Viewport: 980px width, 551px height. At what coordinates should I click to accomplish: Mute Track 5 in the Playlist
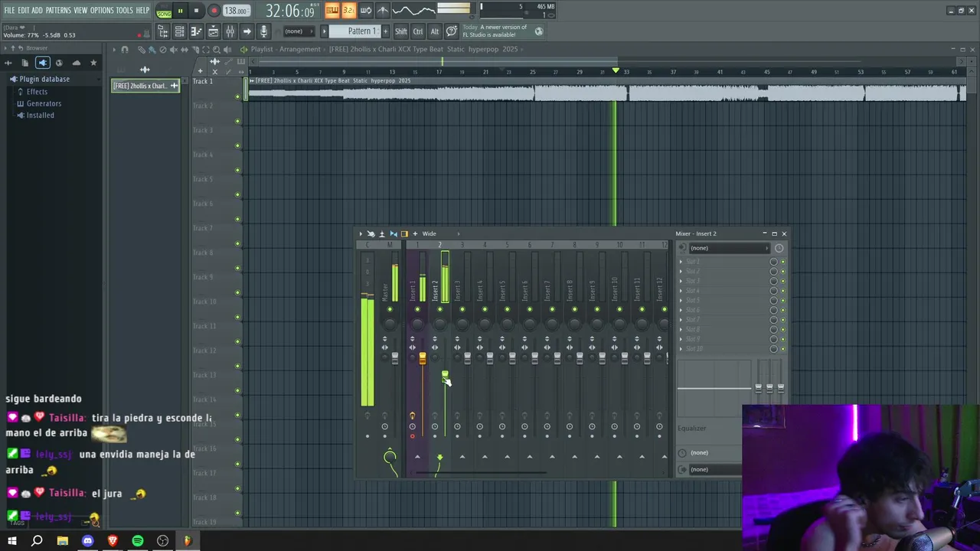[237, 194]
